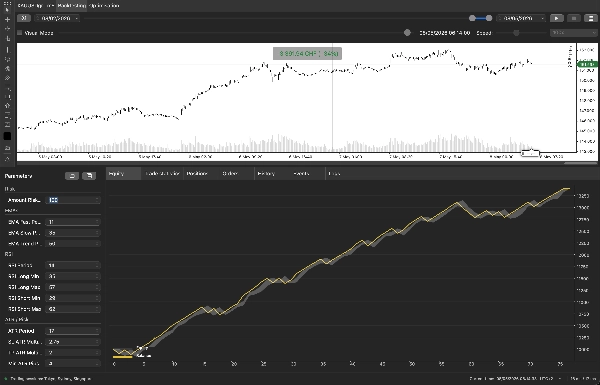Viewport: 600px width, 385px height.
Task: Select the arrow cursor tool
Action: [7, 10]
